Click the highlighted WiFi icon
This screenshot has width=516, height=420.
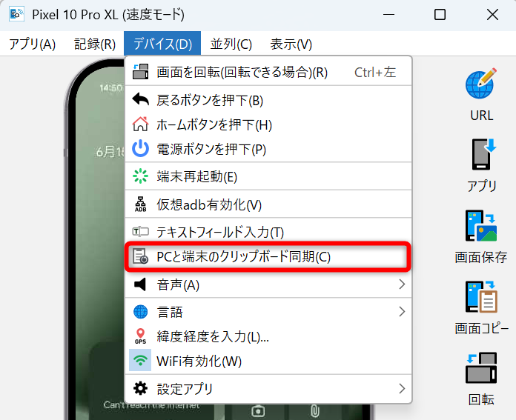(x=140, y=360)
